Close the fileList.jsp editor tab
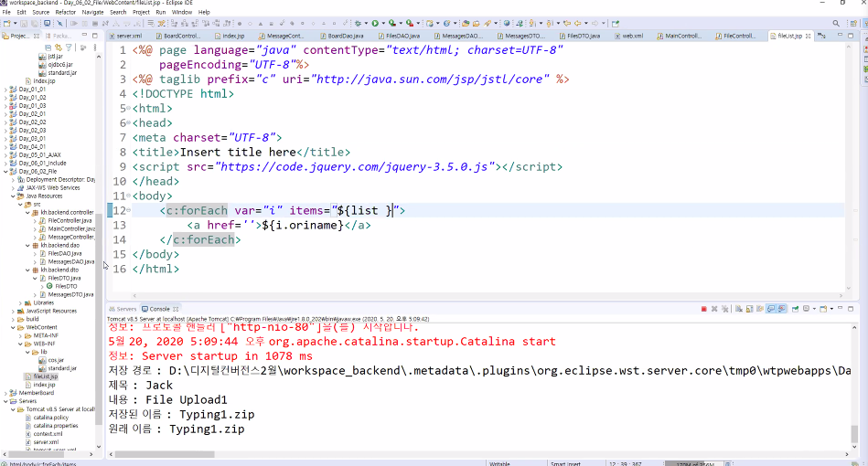The width and height of the screenshot is (868, 466). (808, 36)
